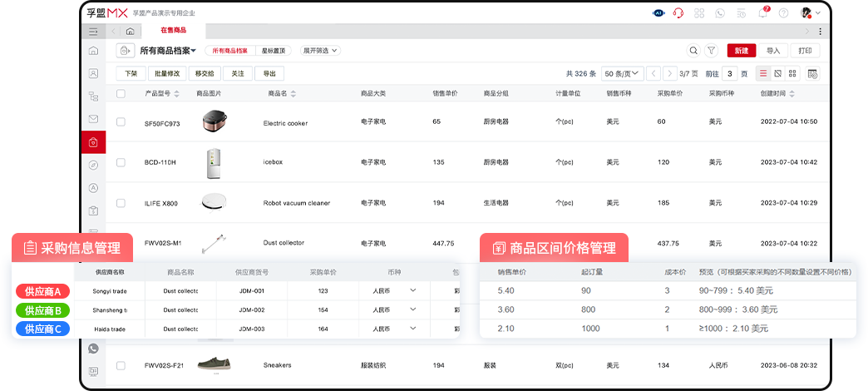Open the mail icon in left sidebar
Viewport: 868px width, 391px height.
[93, 119]
